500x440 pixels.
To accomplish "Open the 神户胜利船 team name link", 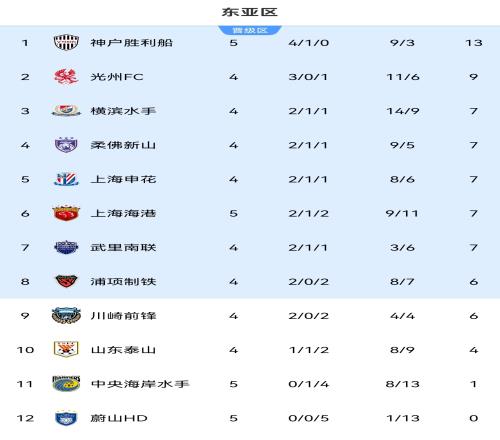I will coord(132,43).
